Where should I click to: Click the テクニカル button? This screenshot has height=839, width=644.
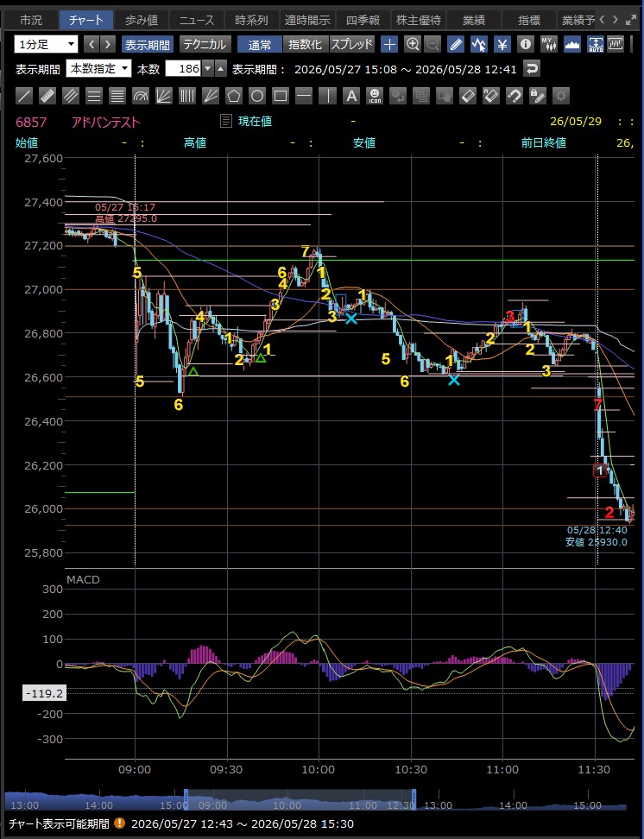pos(205,44)
